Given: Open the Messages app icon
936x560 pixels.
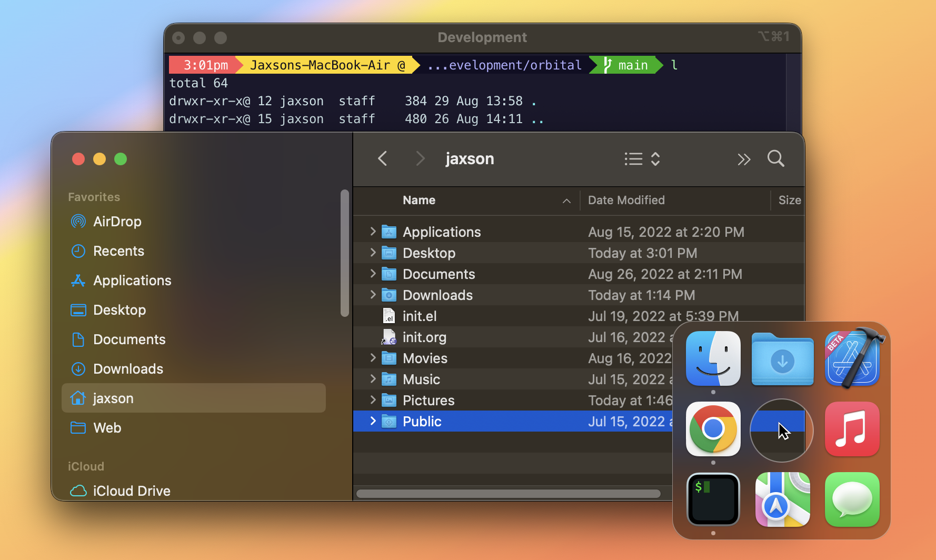Looking at the screenshot, I should point(852,499).
